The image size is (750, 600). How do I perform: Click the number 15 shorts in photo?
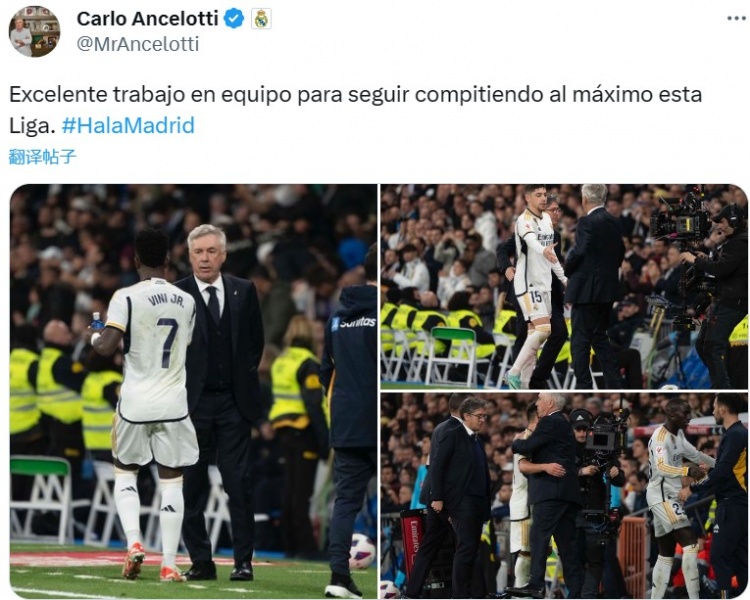535,304
